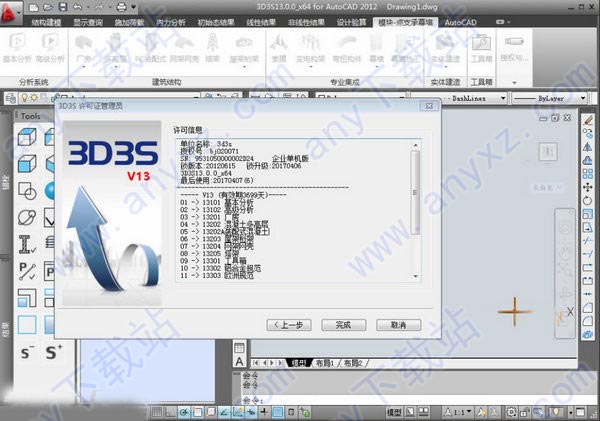Select the '09 -> 13301 工具箱' license line
600x421 pixels.
213,261
